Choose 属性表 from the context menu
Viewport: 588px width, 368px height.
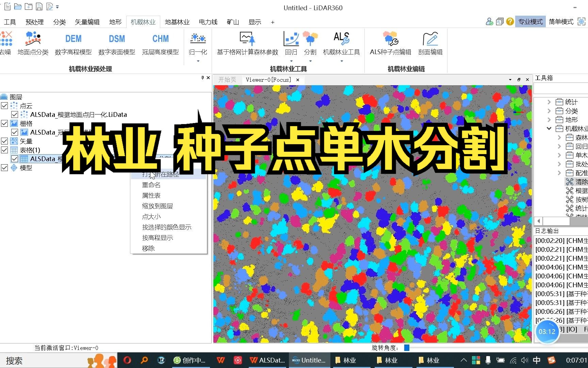pos(151,195)
